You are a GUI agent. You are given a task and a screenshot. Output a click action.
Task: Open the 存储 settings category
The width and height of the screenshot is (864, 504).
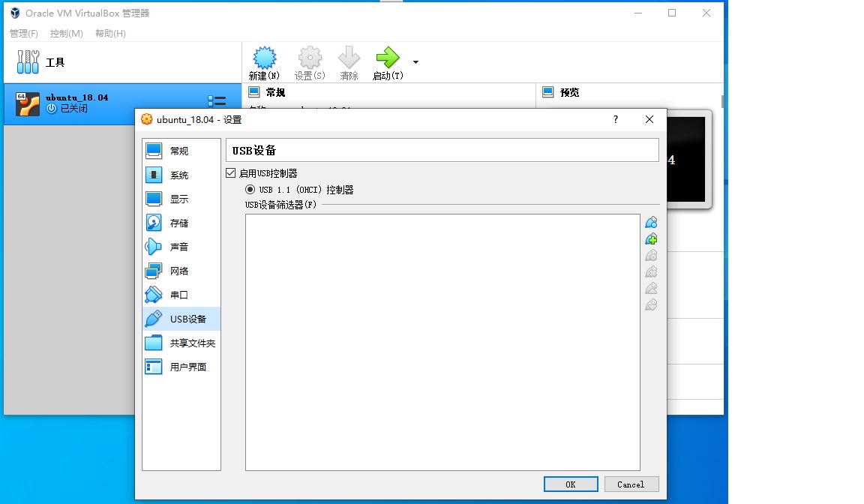click(x=181, y=223)
